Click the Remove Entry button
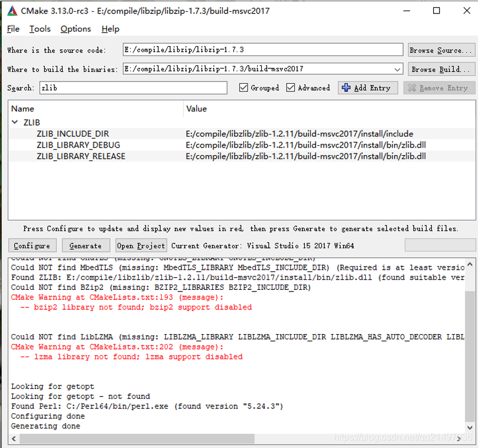The height and width of the screenshot is (448, 478). 439,88
